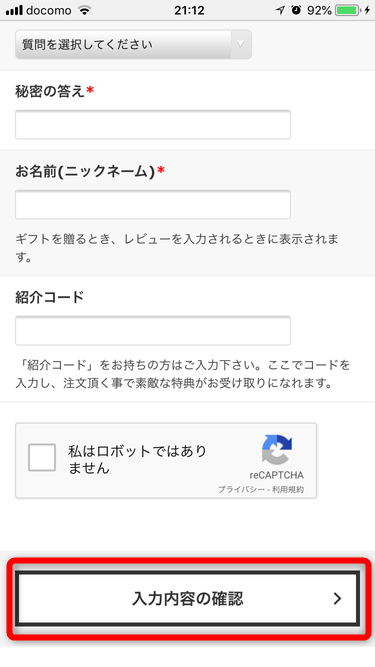This screenshot has width=375, height=667.
Task: Open the 利用規約 link in reCAPTCHA
Action: click(288, 490)
